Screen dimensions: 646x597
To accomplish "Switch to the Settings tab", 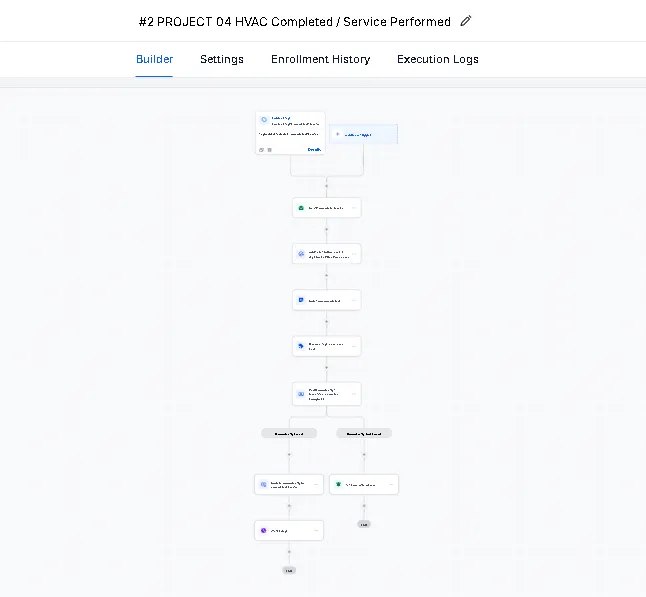I will point(222,59).
